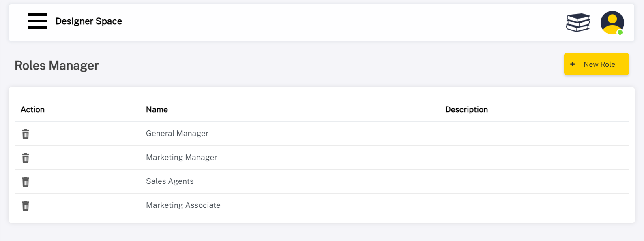Open the Marketing Manager role name
Viewport: 644px width, 241px height.
181,158
